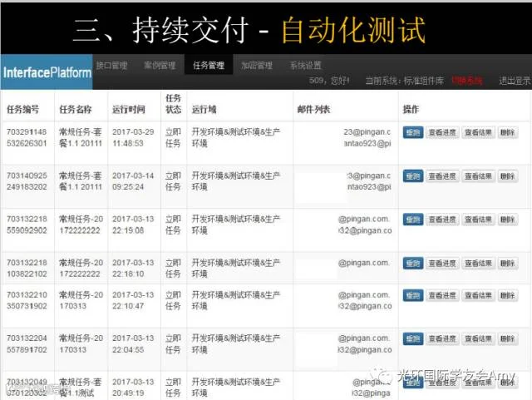This screenshot has width=532, height=400.
Task: Click 查看进度 for the 11:48:53 task
Action: (x=442, y=132)
